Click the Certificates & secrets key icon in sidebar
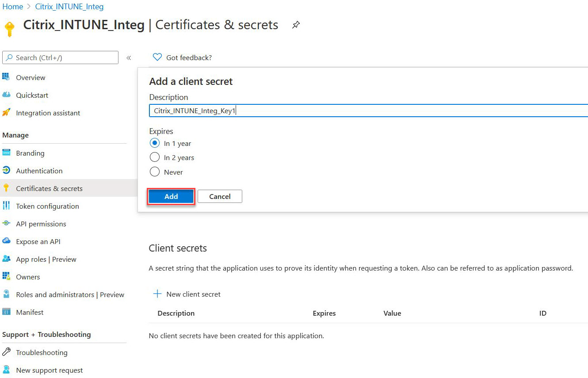Image resolution: width=588 pixels, height=378 pixels. tap(6, 188)
